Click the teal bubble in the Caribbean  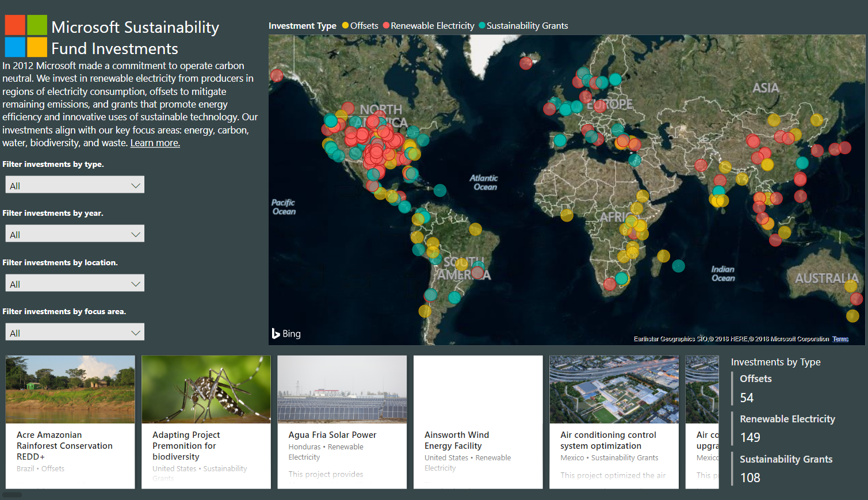(x=440, y=190)
